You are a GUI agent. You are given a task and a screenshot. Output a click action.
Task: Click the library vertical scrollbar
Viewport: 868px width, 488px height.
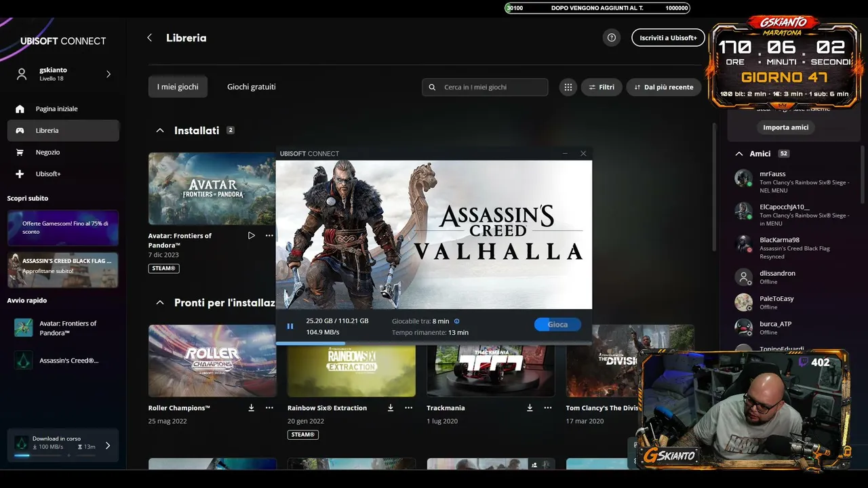click(x=714, y=186)
